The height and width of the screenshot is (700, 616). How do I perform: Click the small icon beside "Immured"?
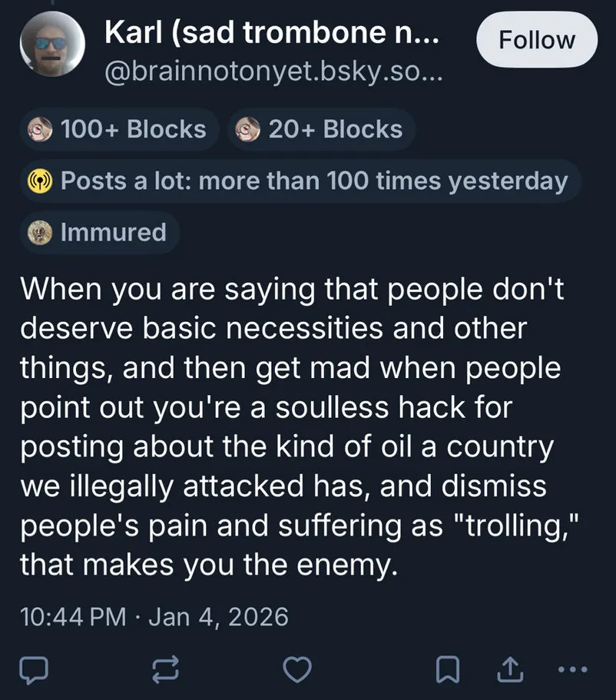pos(39,232)
